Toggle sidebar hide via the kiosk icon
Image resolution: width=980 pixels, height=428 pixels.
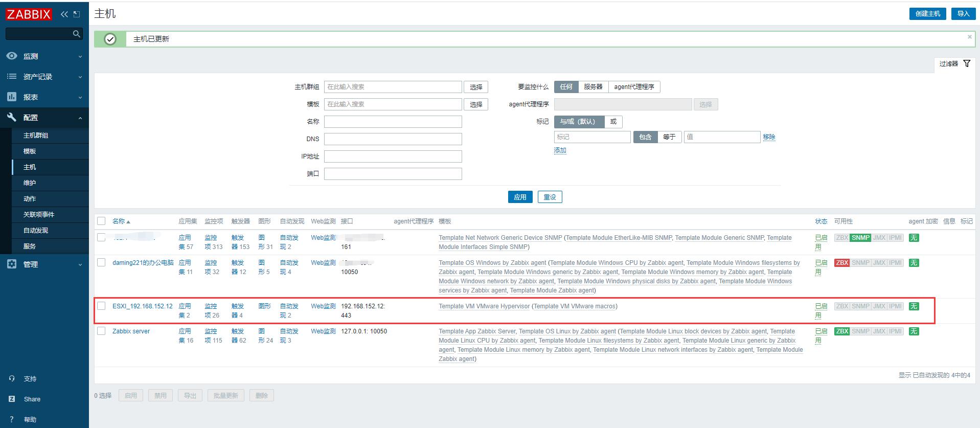(x=77, y=14)
